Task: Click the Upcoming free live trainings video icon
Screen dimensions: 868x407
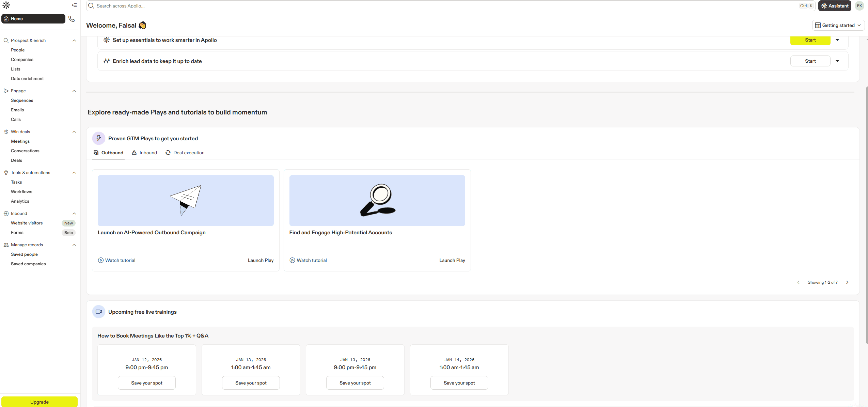Action: point(99,312)
